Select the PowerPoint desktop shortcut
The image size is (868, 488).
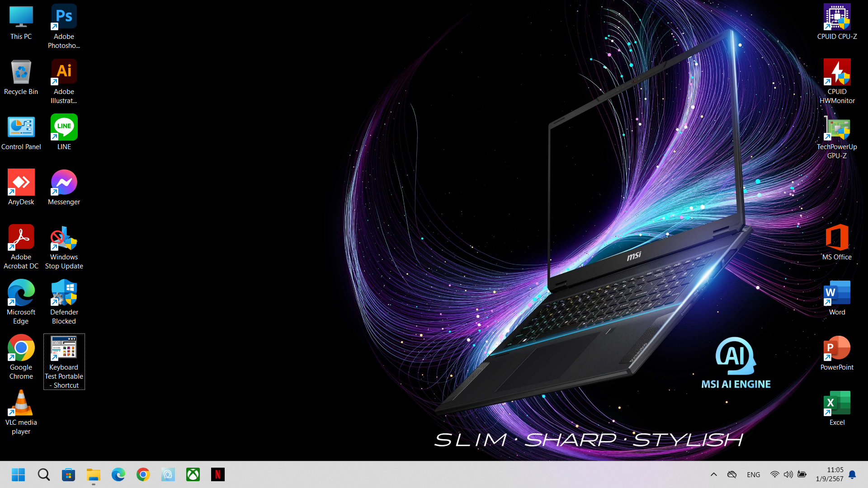pos(837,353)
